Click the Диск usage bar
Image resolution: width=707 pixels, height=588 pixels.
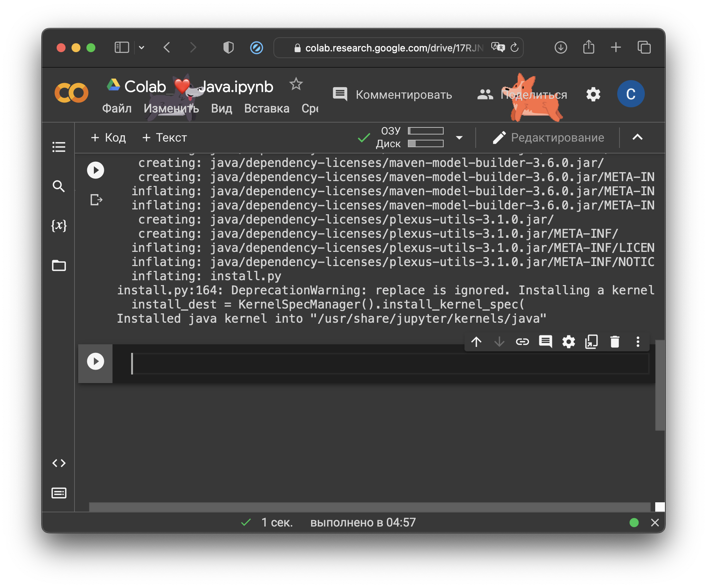[x=426, y=143]
